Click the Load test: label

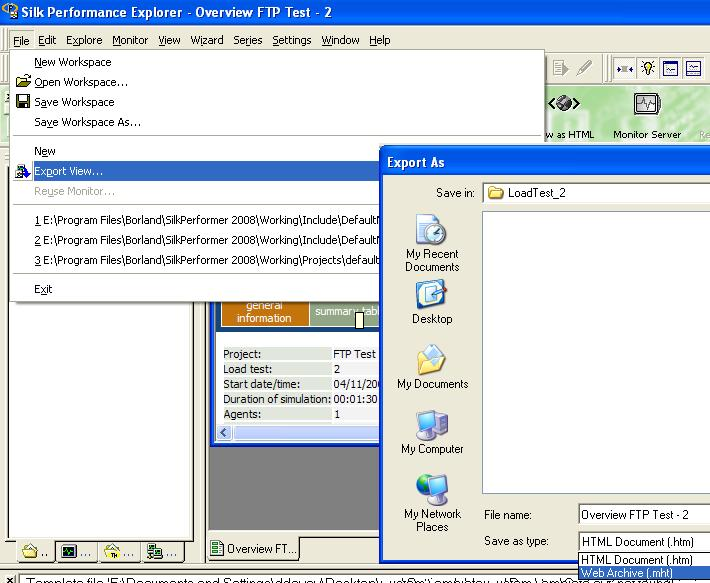[247, 369]
